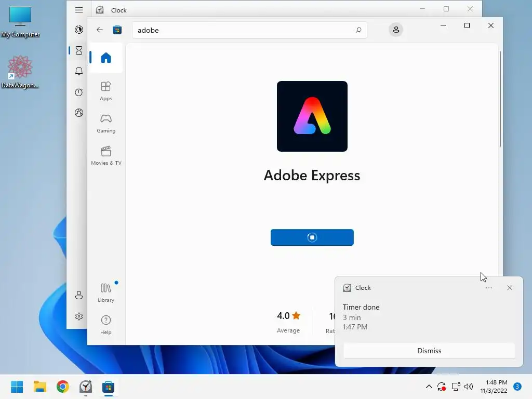Viewport: 532px width, 399px height.
Task: Open Movies & TV section in Store
Action: pos(106,156)
